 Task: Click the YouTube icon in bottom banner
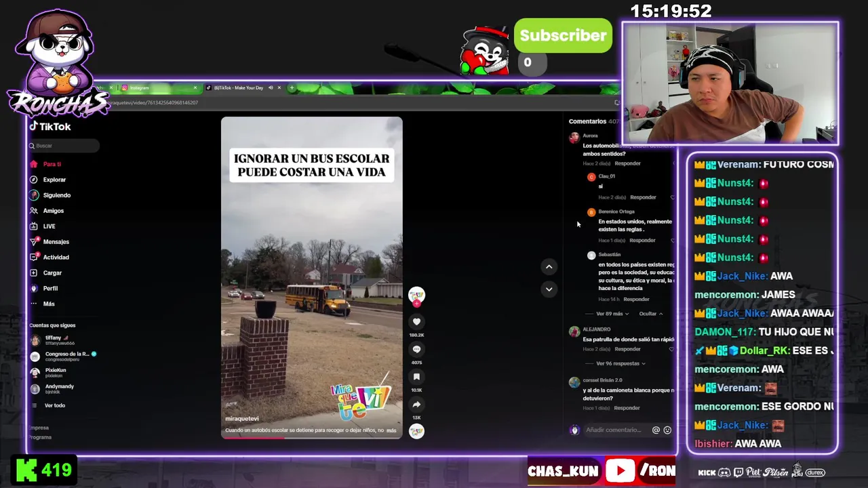click(620, 471)
